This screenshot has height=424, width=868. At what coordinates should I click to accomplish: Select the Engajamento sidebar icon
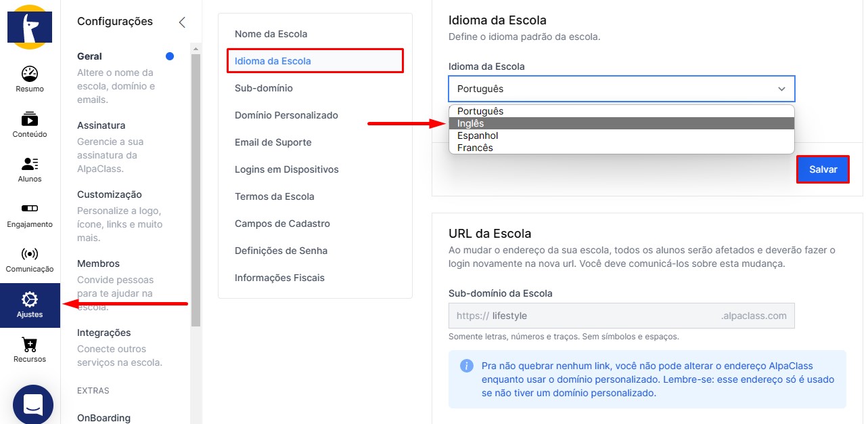[x=30, y=208]
